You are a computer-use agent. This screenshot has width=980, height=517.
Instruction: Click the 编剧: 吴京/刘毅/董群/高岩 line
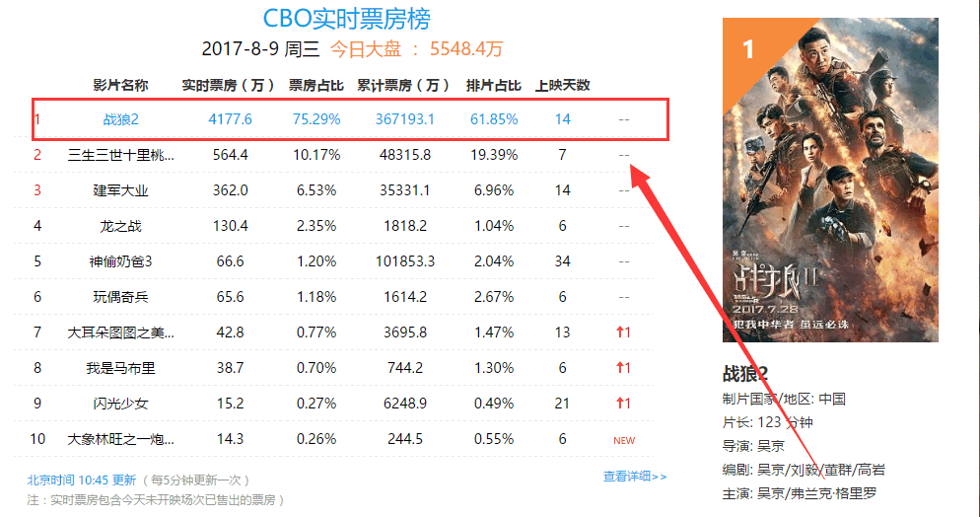(804, 470)
